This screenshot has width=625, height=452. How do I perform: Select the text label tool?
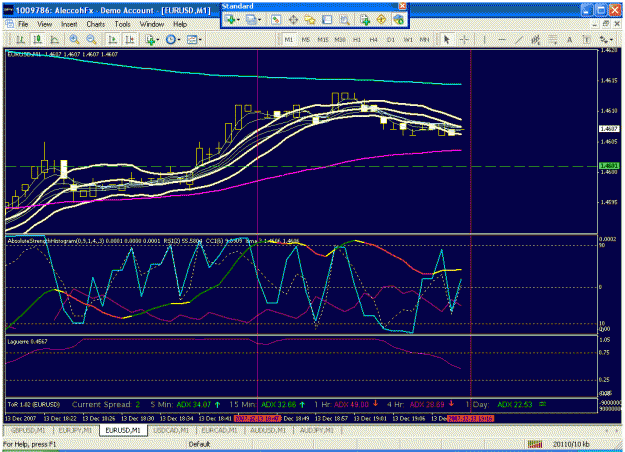point(586,39)
